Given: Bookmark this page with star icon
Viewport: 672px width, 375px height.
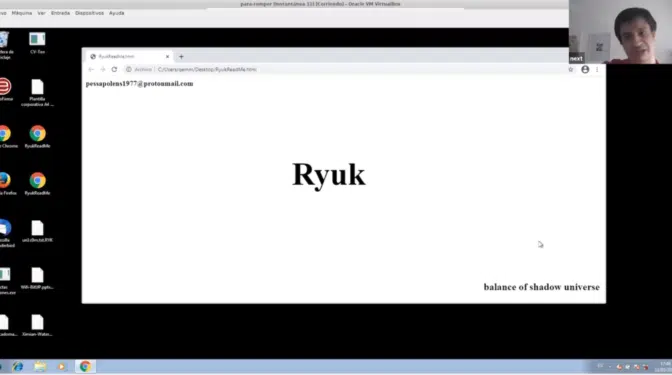Looking at the screenshot, I should [570, 69].
